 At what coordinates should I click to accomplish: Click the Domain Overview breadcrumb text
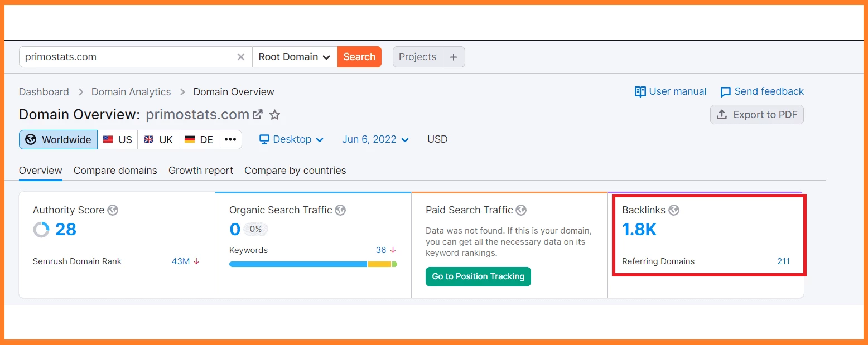(x=234, y=92)
